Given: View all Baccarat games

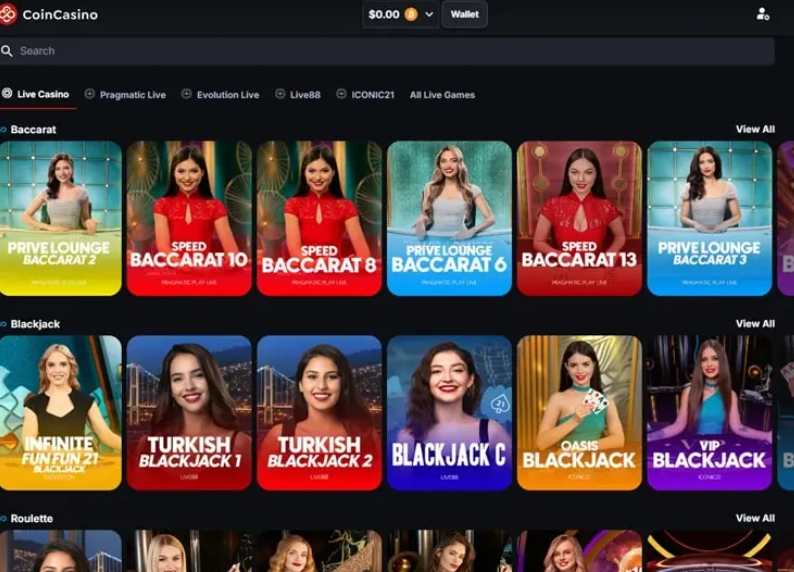Looking at the screenshot, I should 755,129.
